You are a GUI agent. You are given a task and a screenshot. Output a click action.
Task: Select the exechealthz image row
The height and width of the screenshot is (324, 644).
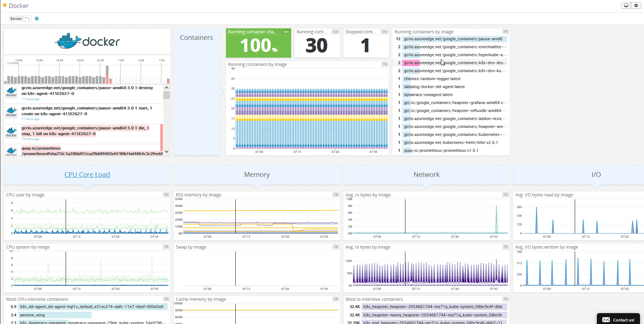tap(451, 47)
